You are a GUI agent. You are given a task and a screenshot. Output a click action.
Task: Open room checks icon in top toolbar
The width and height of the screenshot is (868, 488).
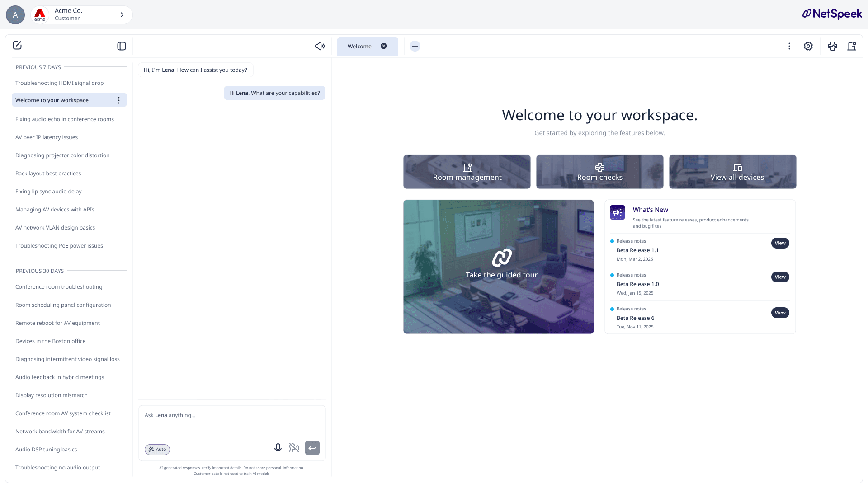[x=833, y=46]
